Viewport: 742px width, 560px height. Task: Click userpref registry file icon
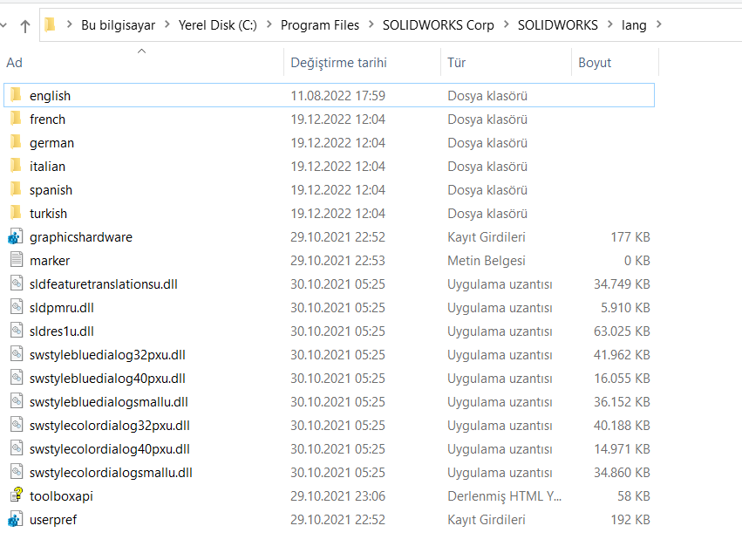16,519
